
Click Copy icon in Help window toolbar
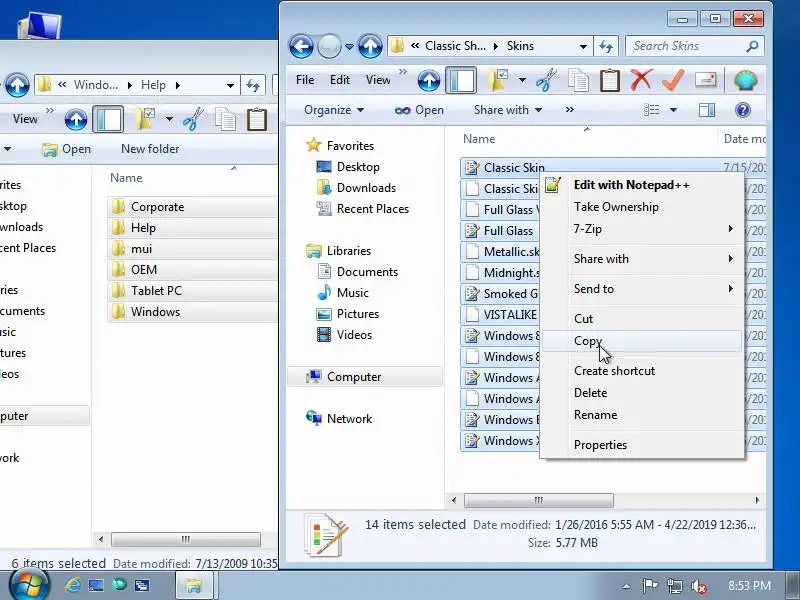(225, 119)
